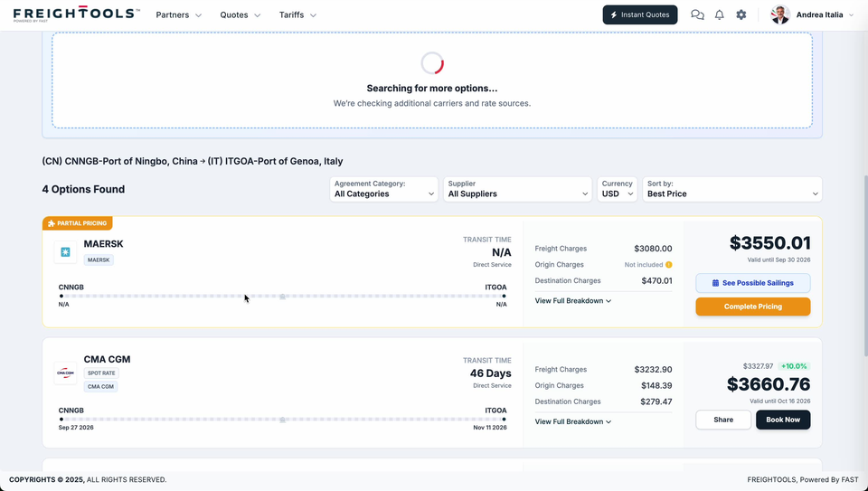Screen dimensions: 868x491
Task: Click the Valid until Oct 16 2026 text
Action: [x=780, y=401]
